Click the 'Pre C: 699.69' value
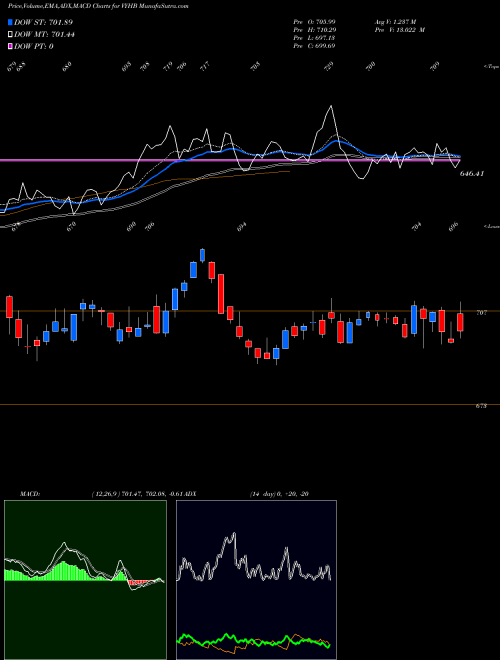Screen dimensions: 500x660 point(314,46)
